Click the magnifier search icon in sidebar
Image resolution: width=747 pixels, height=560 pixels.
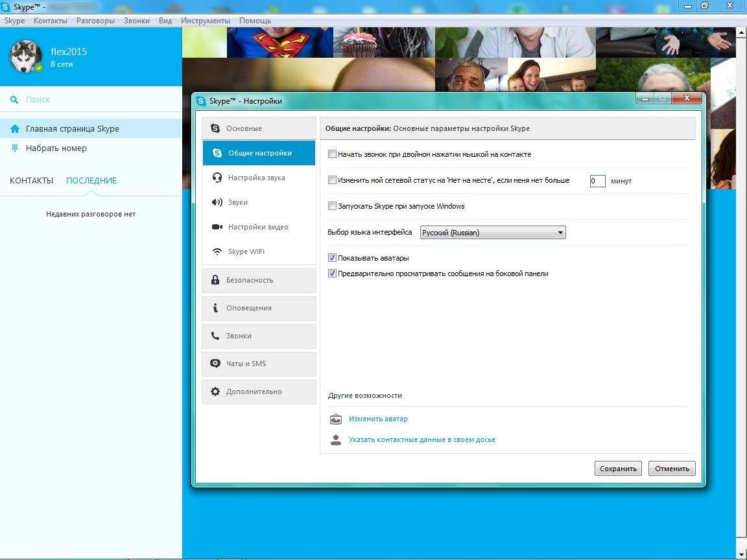coord(15,100)
